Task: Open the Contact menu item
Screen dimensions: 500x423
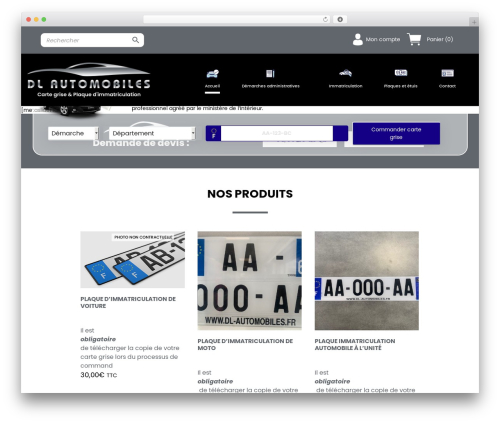Action: 447,86
